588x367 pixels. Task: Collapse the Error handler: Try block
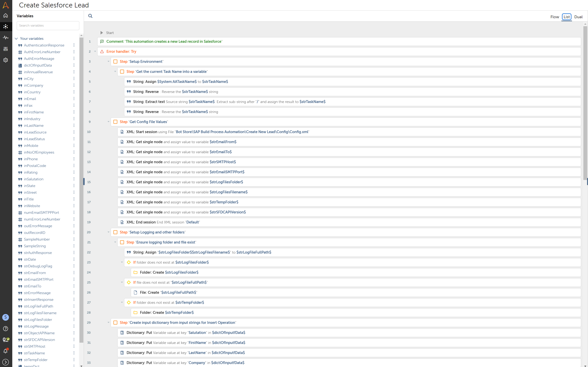(x=95, y=51)
